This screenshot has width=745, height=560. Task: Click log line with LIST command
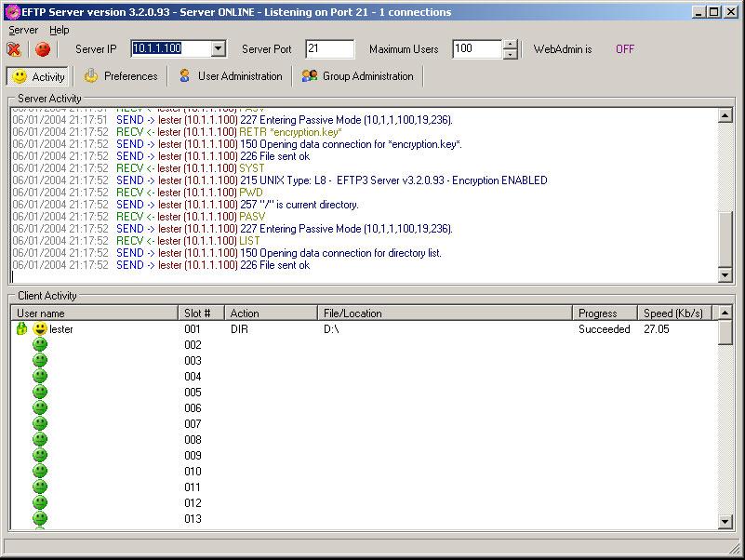coord(137,241)
